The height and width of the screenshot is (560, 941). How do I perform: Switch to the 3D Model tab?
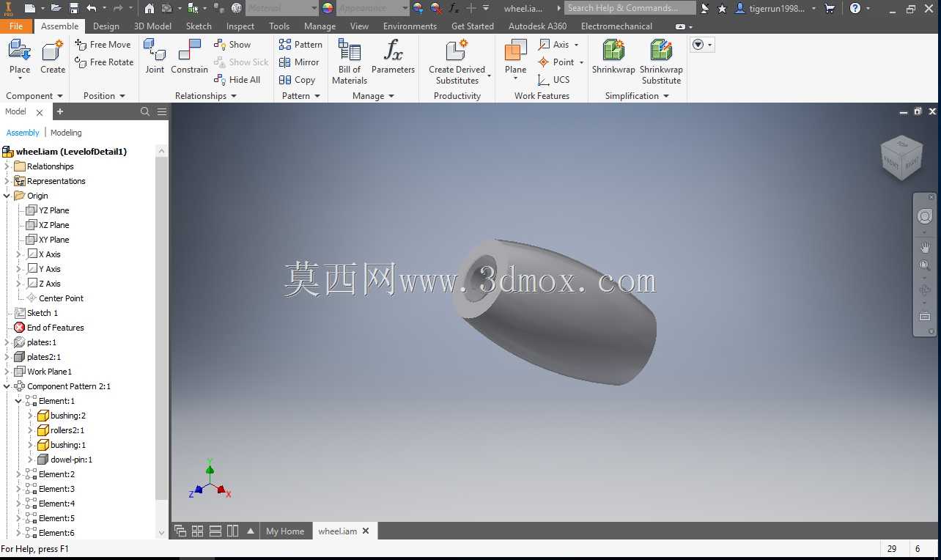[152, 26]
